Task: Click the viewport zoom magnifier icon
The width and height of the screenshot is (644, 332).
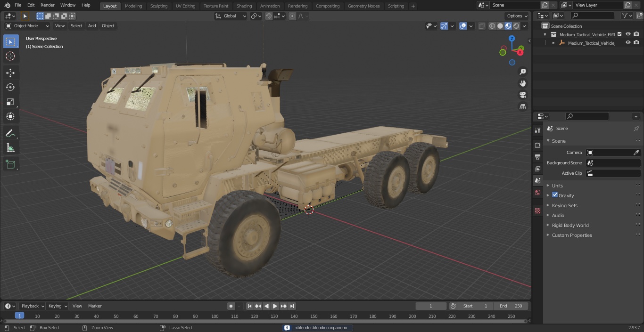Action: [523, 72]
